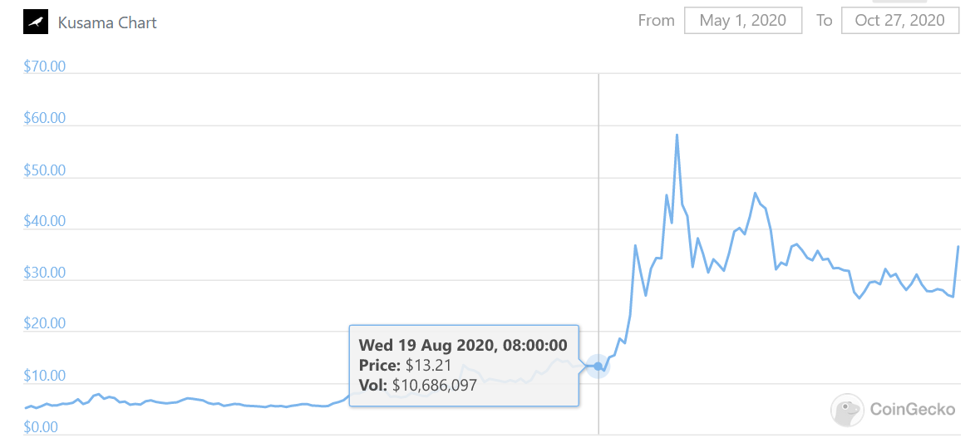Open the To date field Oct 27, 2020
Image resolution: width=980 pixels, height=443 pixels.
899,21
